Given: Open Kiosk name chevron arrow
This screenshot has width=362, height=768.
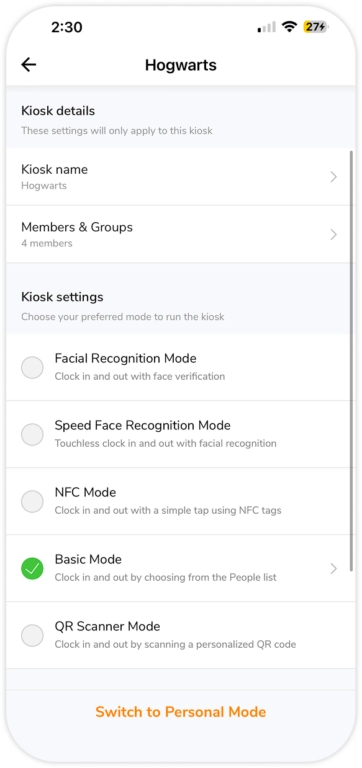Looking at the screenshot, I should point(334,177).
